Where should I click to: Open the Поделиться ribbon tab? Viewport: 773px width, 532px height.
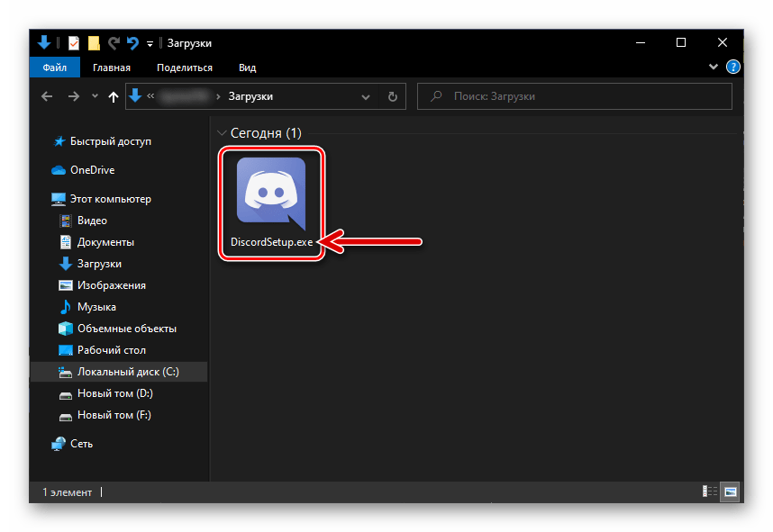point(184,68)
